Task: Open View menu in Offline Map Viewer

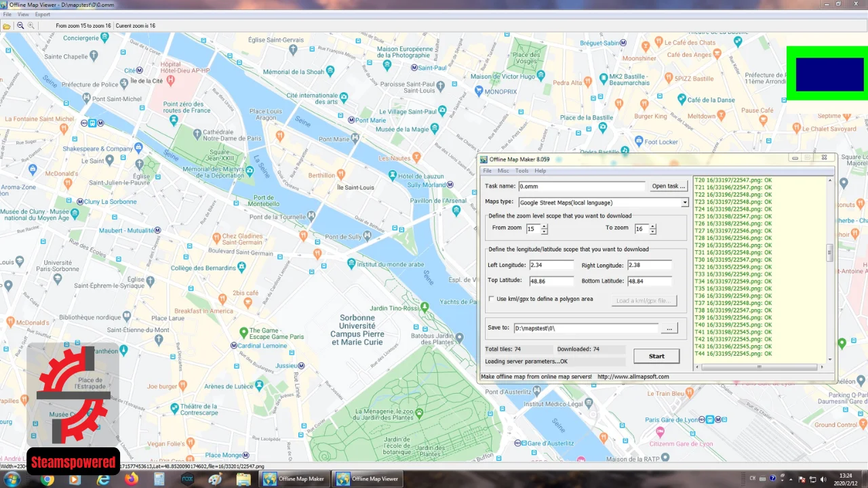Action: [23, 14]
